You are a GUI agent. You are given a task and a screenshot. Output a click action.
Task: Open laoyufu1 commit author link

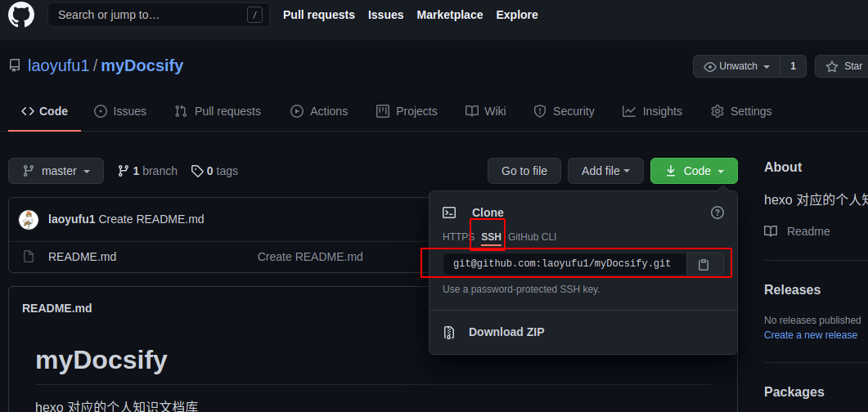click(x=72, y=220)
